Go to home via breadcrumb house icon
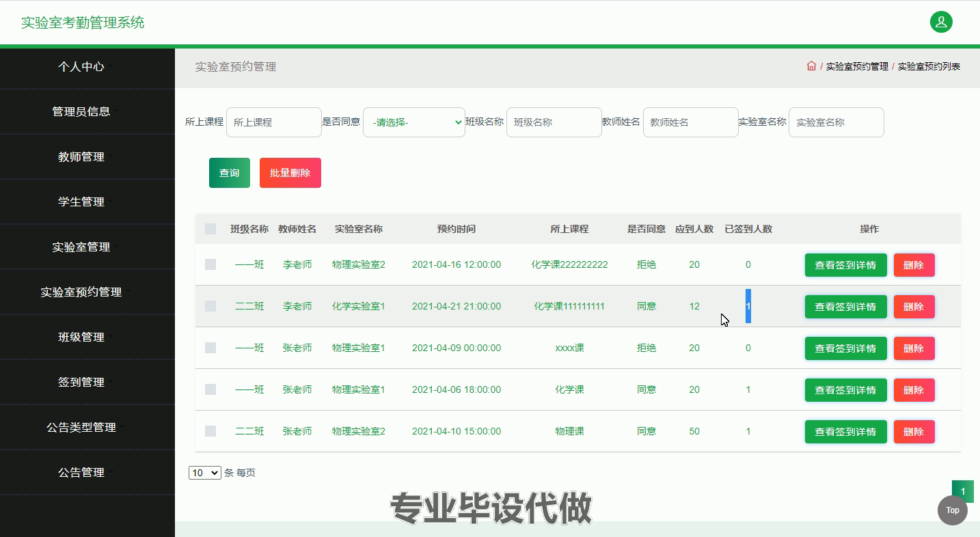Image resolution: width=980 pixels, height=537 pixels. [811, 66]
